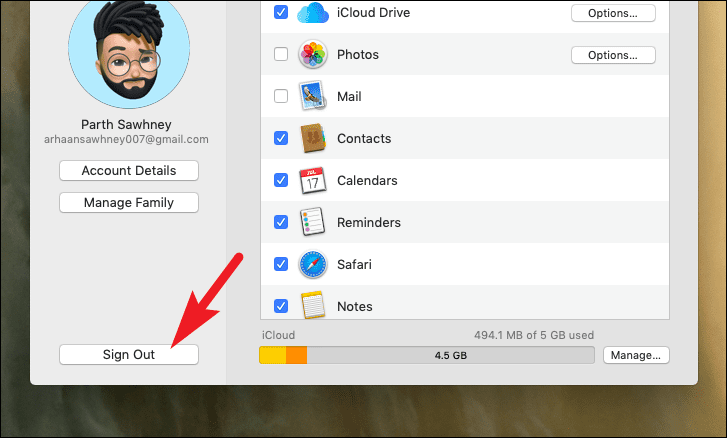Screen dimensions: 727x438
Task: Click the Mail stamp icon
Action: click(x=313, y=96)
